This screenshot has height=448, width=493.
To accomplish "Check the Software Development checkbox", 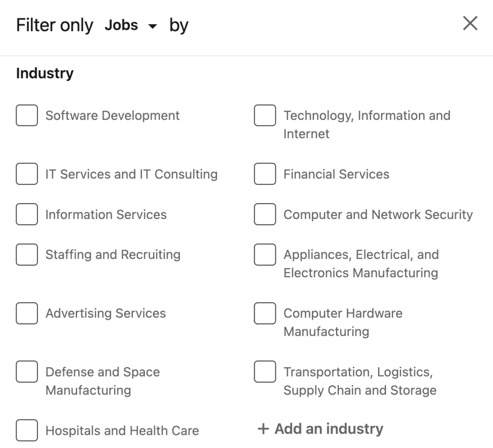I will pyautogui.click(x=27, y=115).
